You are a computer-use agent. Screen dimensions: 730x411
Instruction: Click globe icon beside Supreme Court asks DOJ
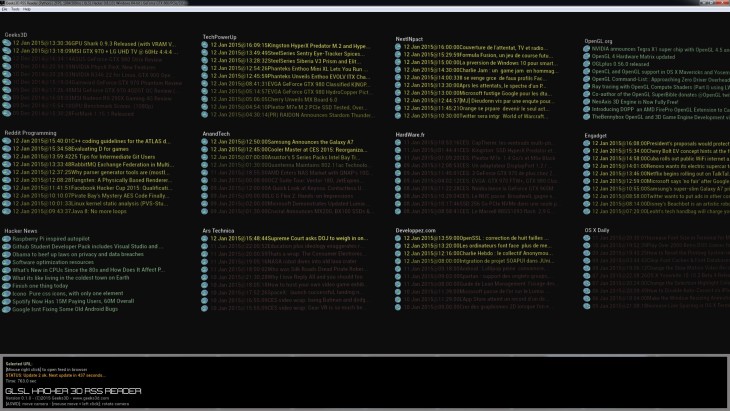pyautogui.click(x=204, y=238)
